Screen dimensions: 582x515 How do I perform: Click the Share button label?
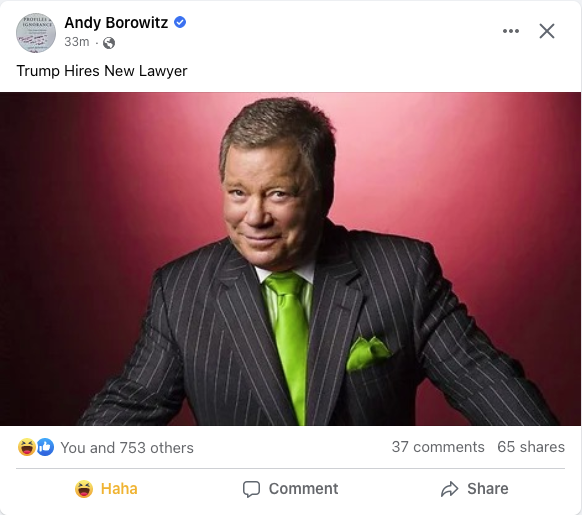pos(488,489)
